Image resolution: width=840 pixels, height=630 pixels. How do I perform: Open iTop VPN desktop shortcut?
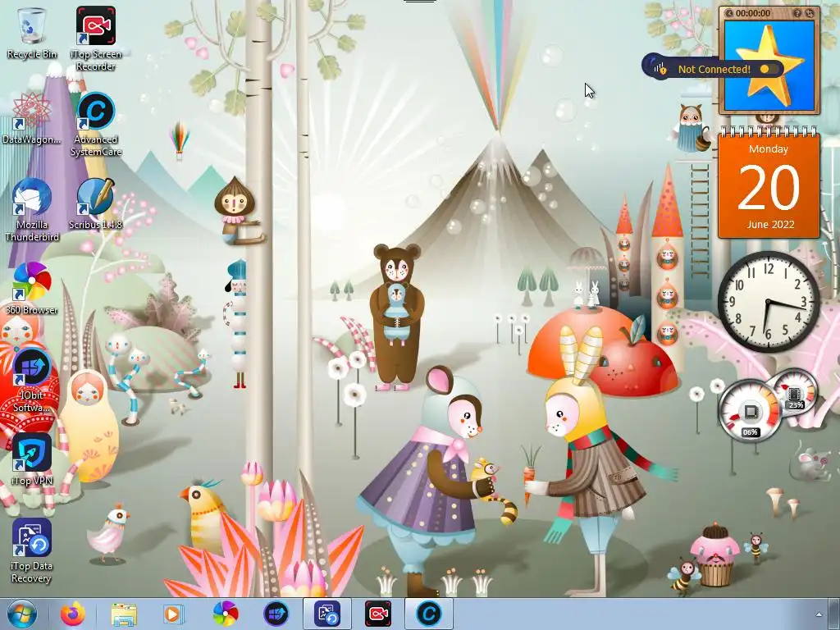32,459
